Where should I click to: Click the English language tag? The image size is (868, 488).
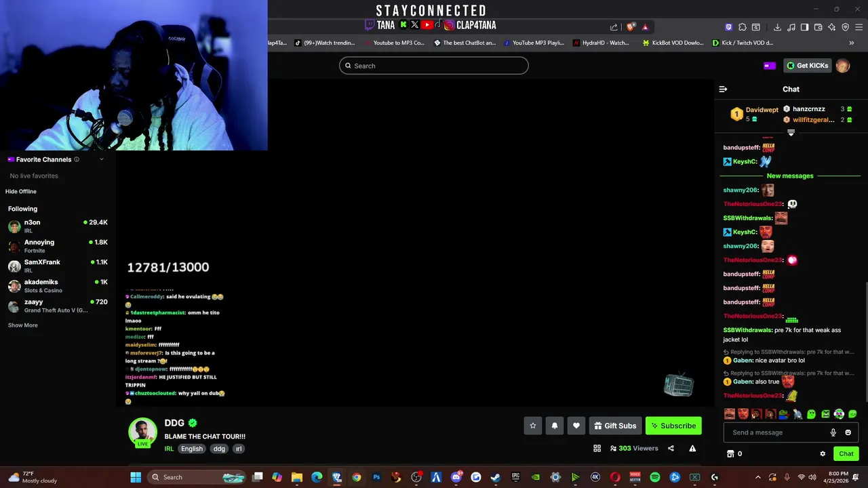pos(192,449)
